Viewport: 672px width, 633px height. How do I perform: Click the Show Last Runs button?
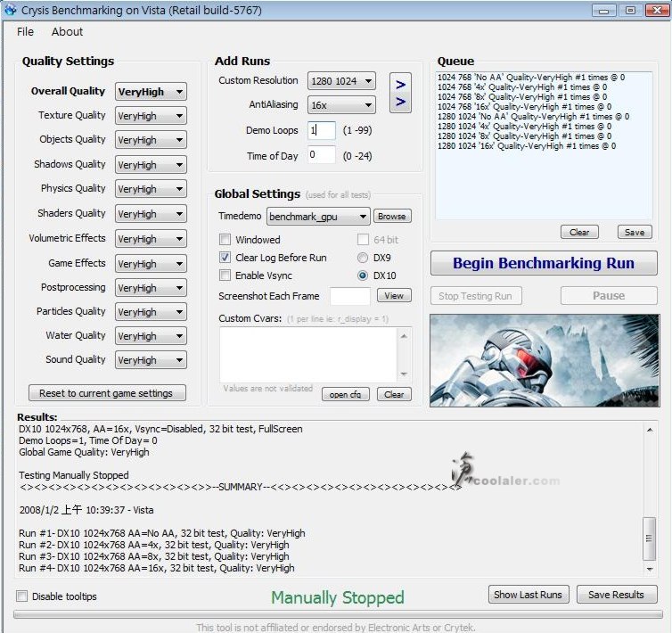(529, 595)
